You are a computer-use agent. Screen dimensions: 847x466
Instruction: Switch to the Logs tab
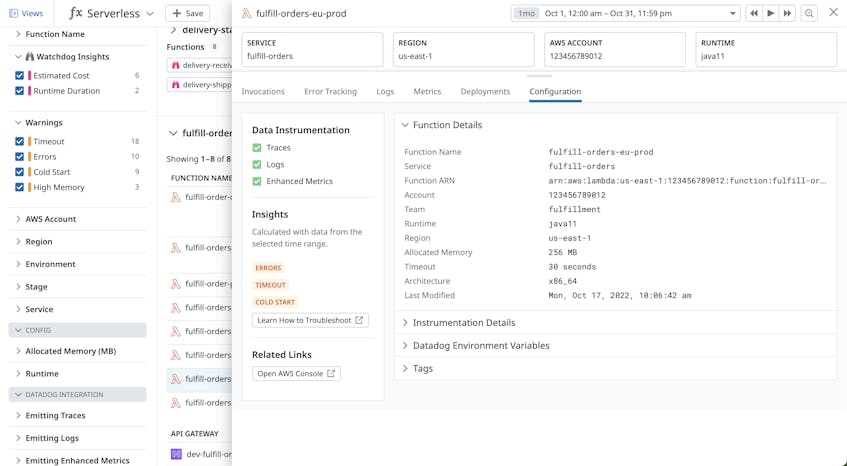click(385, 92)
